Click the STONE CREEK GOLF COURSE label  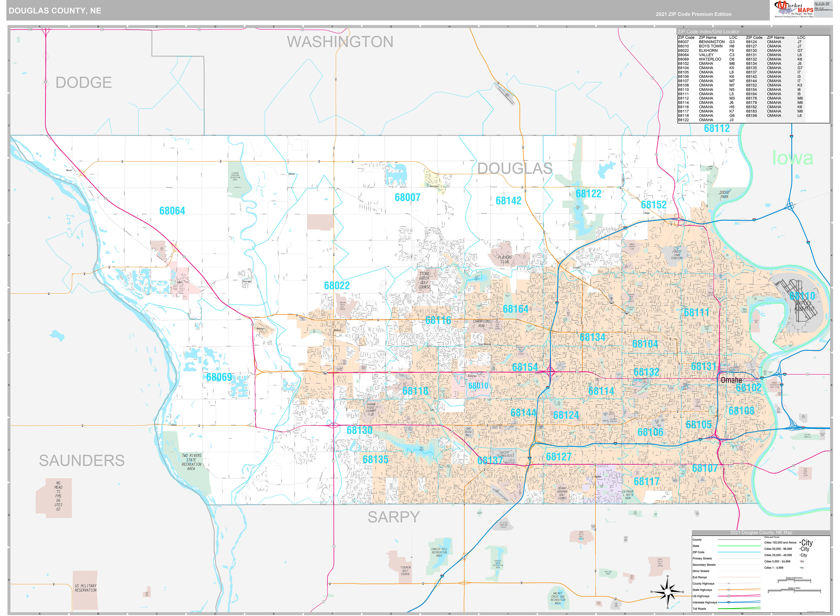point(424,281)
